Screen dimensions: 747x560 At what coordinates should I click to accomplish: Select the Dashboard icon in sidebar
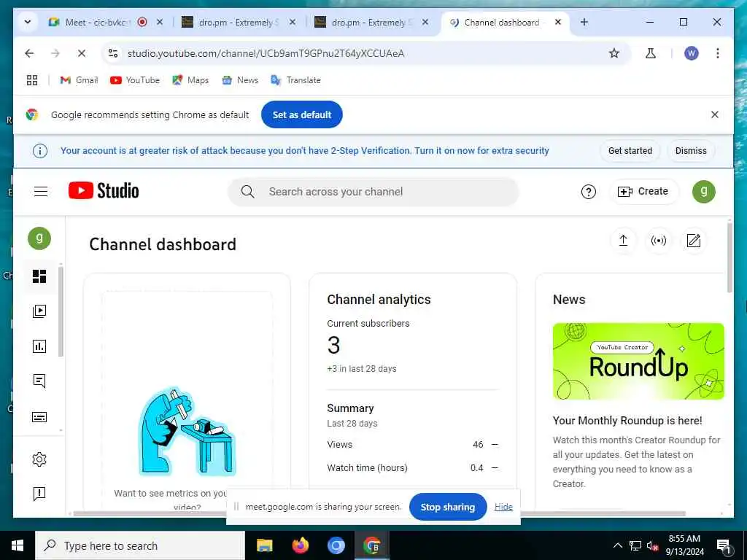pyautogui.click(x=39, y=276)
